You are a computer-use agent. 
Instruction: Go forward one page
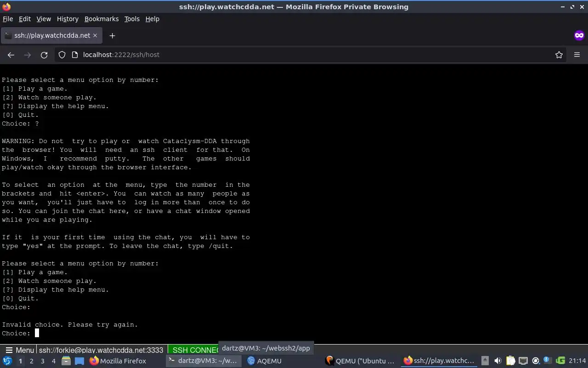[x=28, y=55]
